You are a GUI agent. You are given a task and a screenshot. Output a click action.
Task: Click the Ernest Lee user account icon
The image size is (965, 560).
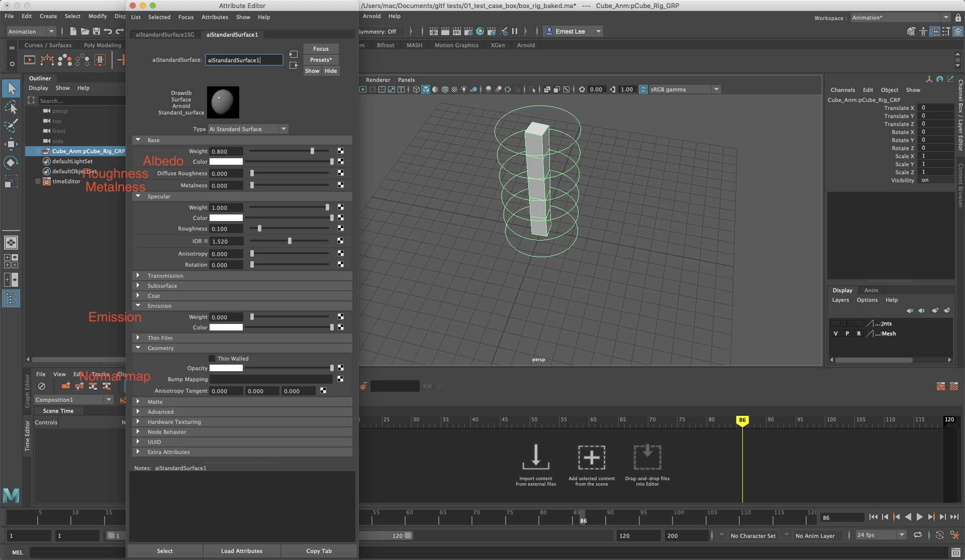point(549,31)
